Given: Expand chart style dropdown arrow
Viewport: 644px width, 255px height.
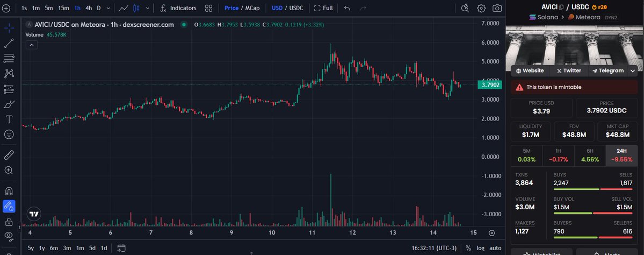Looking at the screenshot, I should 148,8.
